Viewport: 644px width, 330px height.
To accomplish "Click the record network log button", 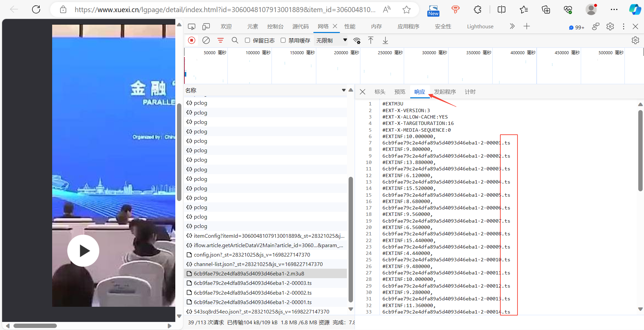I will pos(191,40).
